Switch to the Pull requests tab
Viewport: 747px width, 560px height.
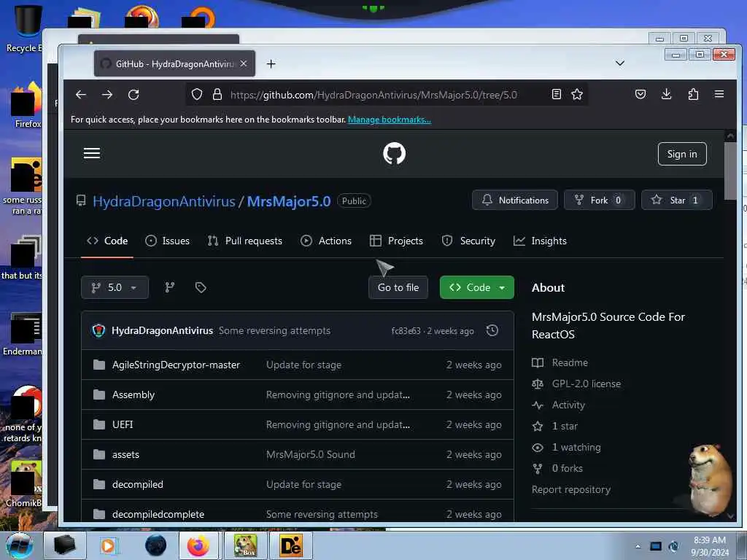click(245, 241)
